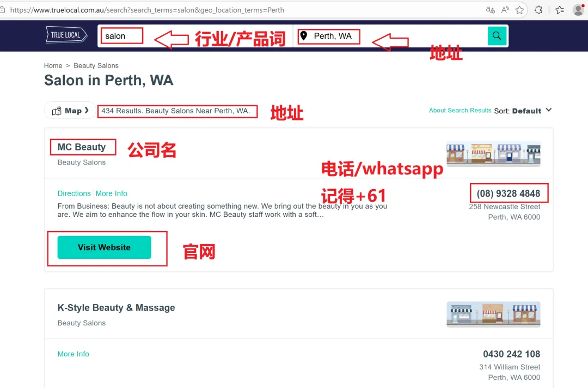Image resolution: width=588 pixels, height=388 pixels.
Task: Click 'Beauty Salons' category under K-Style Beauty
Action: click(x=81, y=323)
